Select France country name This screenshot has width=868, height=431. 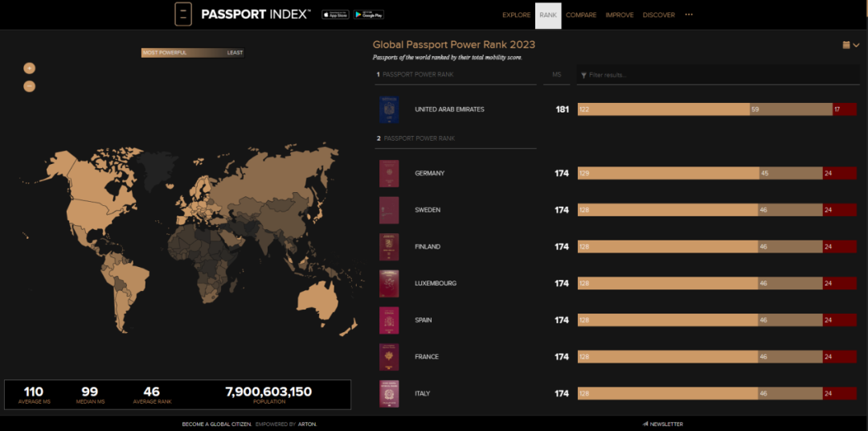(427, 357)
